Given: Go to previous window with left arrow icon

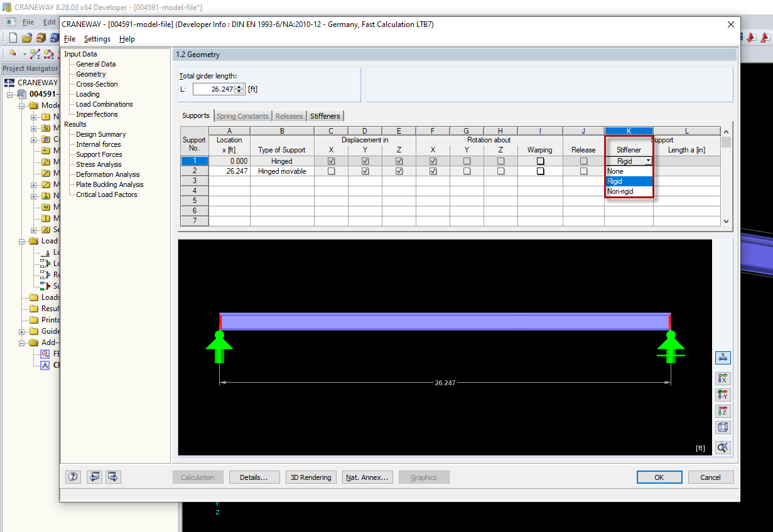Looking at the screenshot, I should [x=94, y=477].
